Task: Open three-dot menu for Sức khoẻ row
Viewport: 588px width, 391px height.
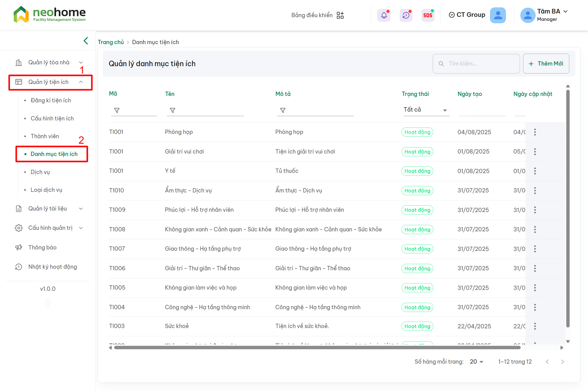Action: tap(535, 326)
